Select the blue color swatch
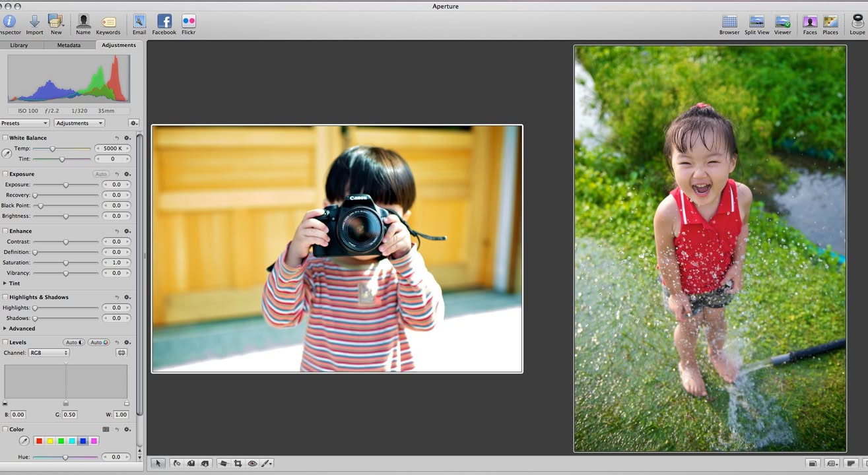The width and height of the screenshot is (868, 475). click(x=83, y=441)
